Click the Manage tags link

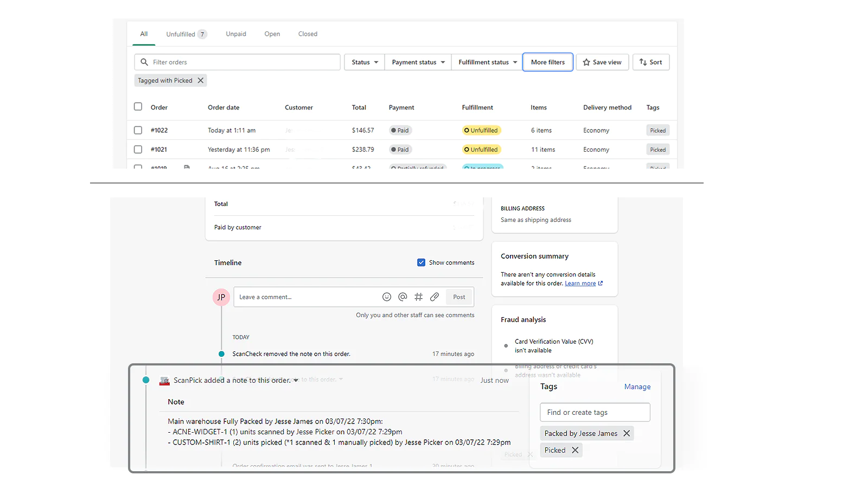637,387
